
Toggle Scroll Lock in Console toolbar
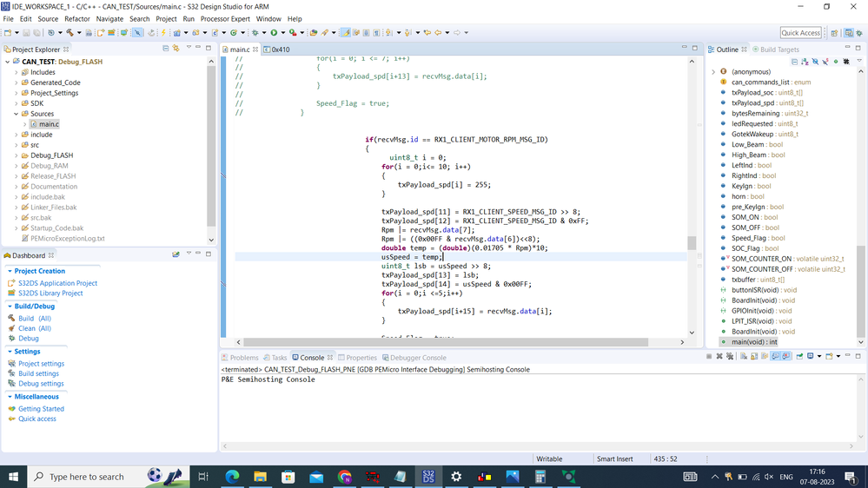[754, 356]
